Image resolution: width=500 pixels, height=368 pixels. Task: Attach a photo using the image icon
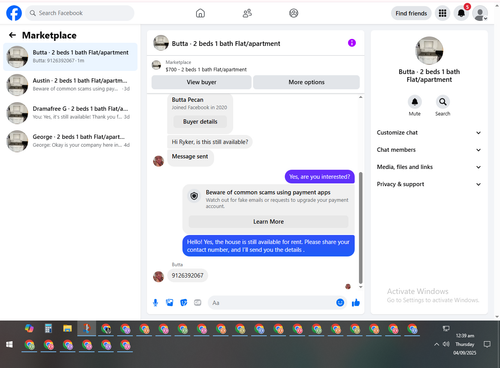pos(170,303)
